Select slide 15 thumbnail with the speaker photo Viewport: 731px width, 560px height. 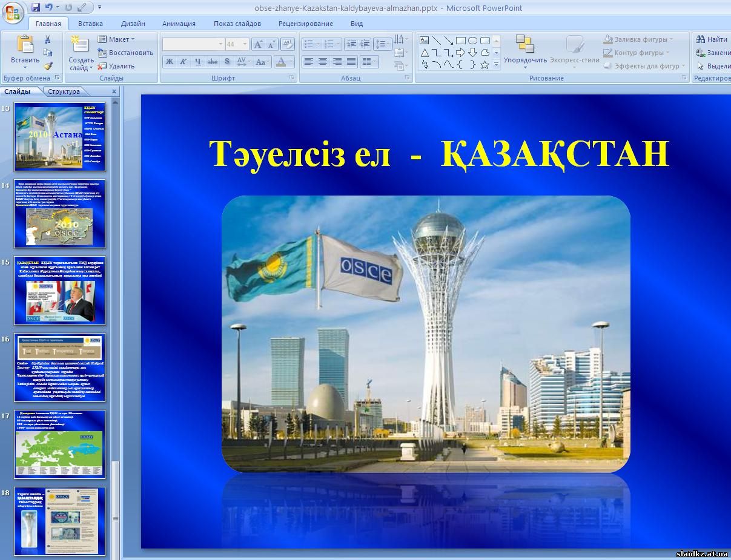click(60, 291)
